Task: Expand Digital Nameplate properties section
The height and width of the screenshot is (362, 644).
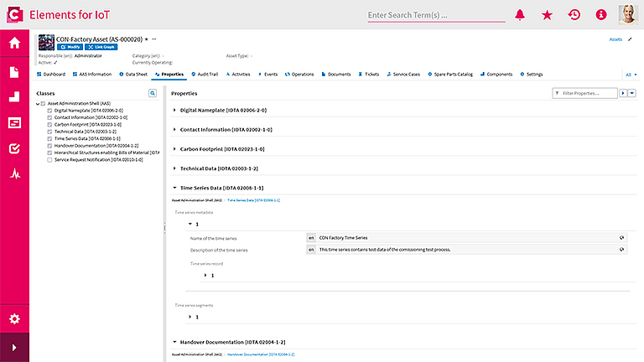Action: tap(174, 110)
